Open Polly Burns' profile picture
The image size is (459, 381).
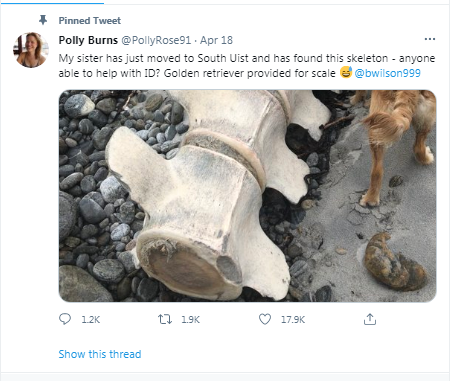tap(31, 50)
